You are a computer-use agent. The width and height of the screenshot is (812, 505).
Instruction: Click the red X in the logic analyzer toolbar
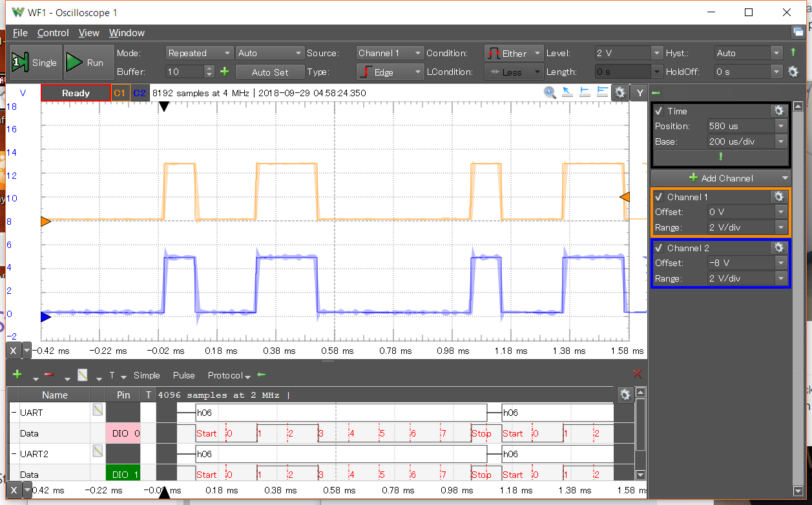click(638, 374)
